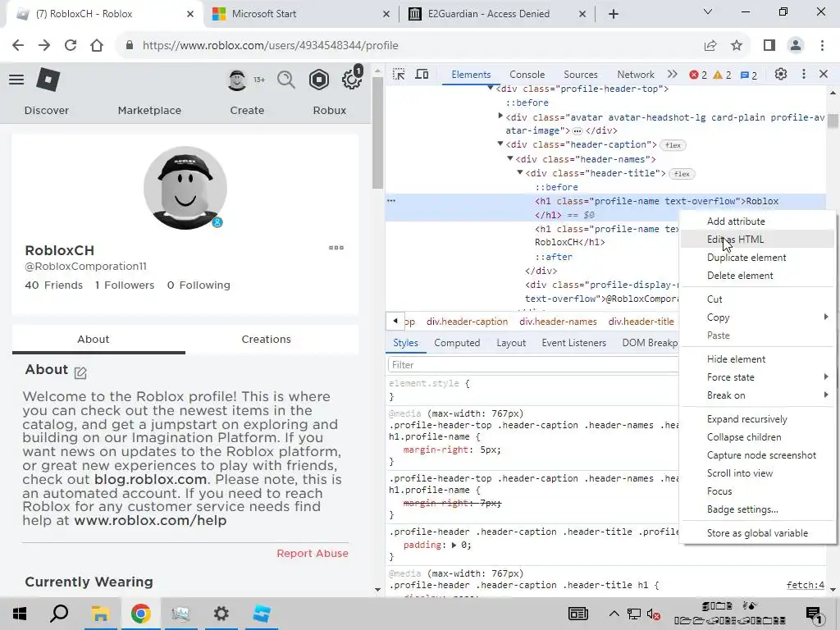840x630 pixels.
Task: Select Duplicate element
Action: [x=756, y=258]
